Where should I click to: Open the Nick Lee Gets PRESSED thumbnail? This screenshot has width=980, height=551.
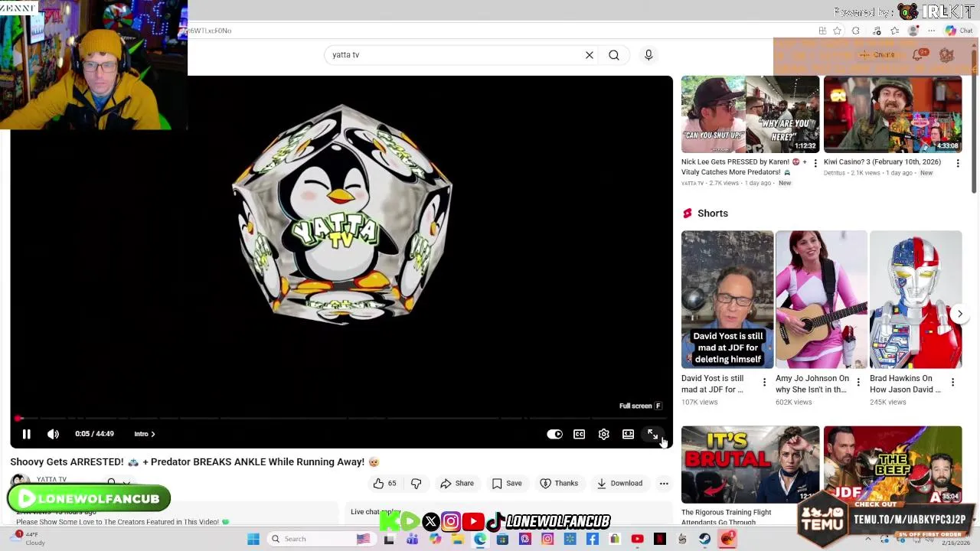point(750,114)
